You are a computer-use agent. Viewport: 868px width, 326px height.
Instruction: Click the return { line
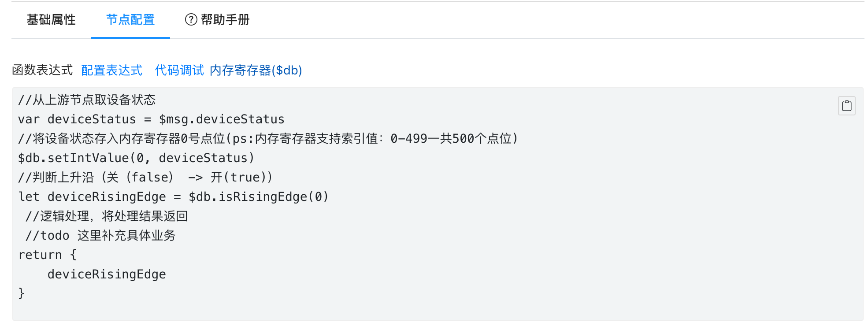[48, 255]
